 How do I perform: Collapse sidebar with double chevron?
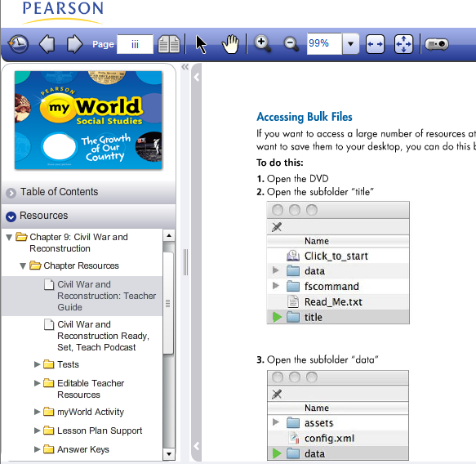pyautogui.click(x=185, y=67)
